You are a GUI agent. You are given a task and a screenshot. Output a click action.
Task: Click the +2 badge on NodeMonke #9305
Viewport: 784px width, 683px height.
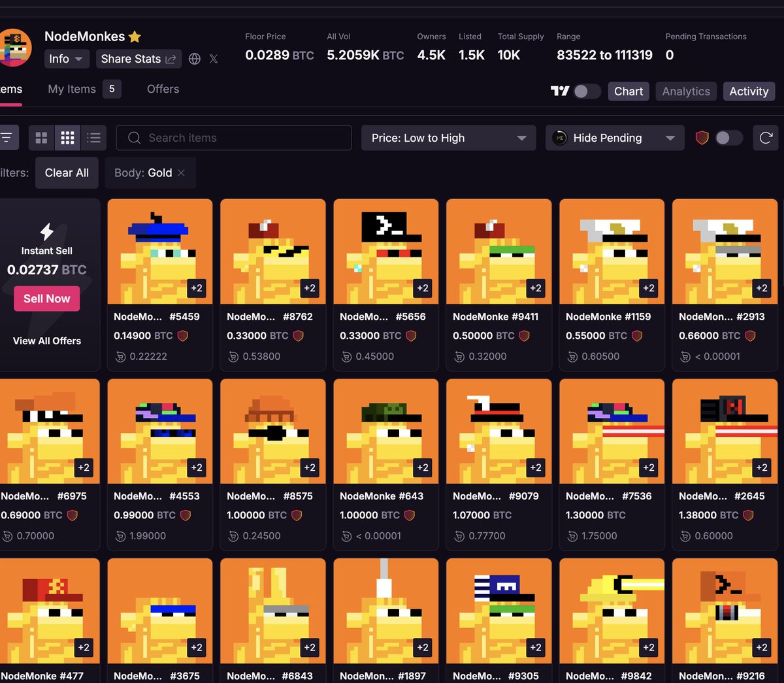[536, 647]
